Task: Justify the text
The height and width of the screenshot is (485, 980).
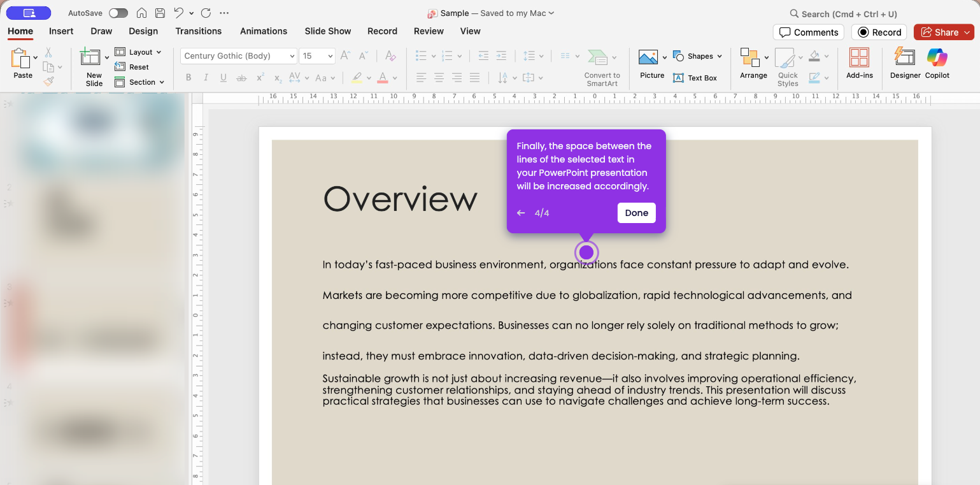Action: [474, 78]
